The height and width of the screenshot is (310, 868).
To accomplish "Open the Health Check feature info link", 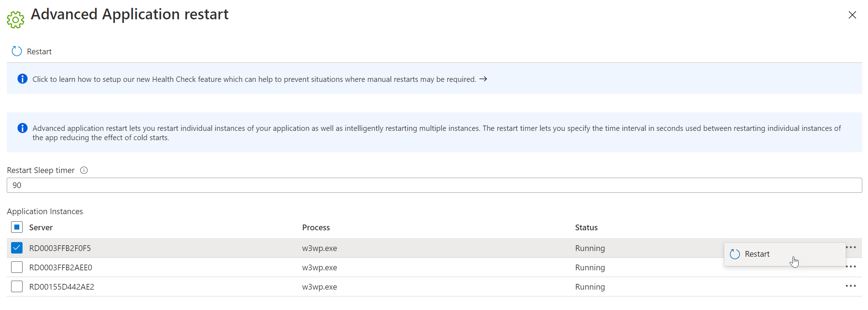I will 254,79.
